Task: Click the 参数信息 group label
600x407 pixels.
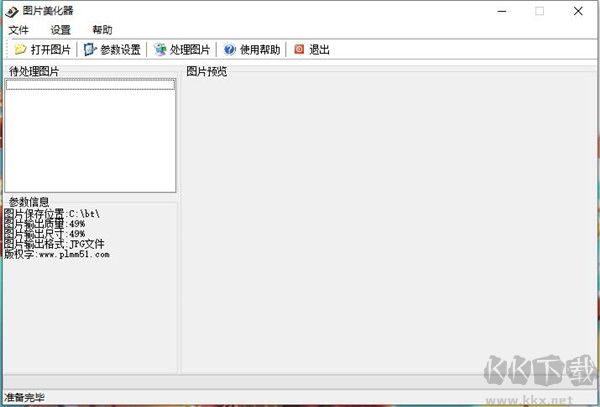Action: pos(29,202)
